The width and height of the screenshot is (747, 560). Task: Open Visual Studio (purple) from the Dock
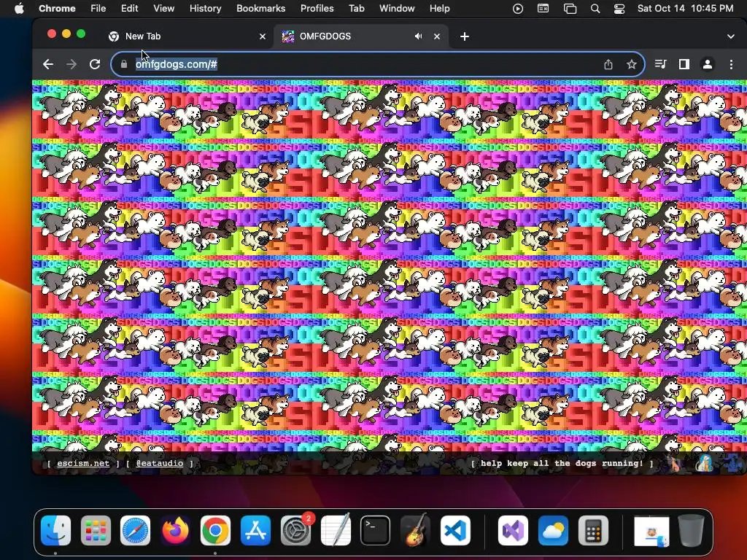513,531
